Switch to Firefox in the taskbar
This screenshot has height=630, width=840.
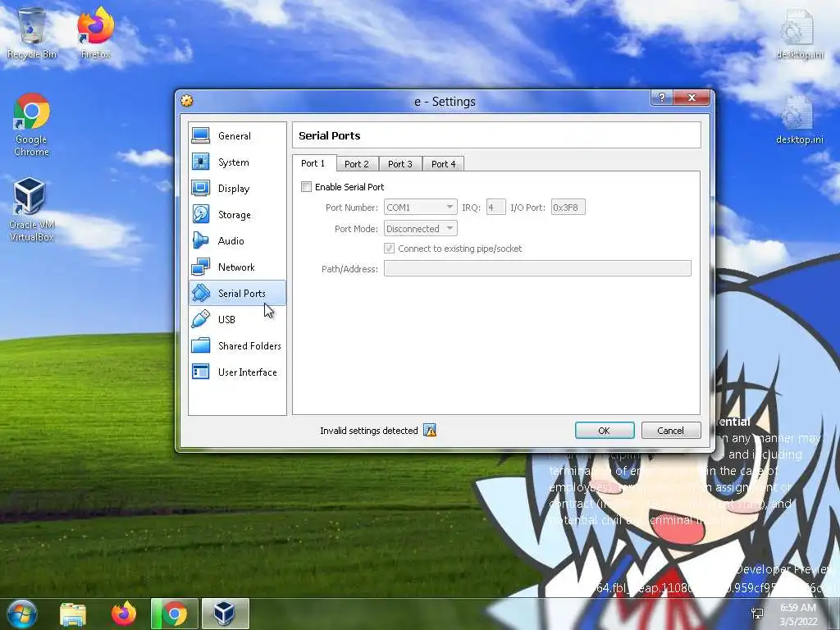coord(124,614)
